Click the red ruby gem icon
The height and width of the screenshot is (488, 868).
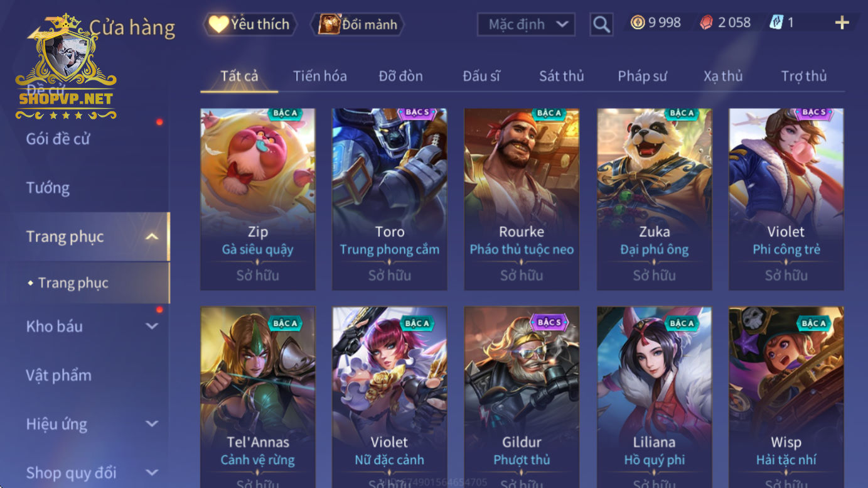pyautogui.click(x=707, y=23)
